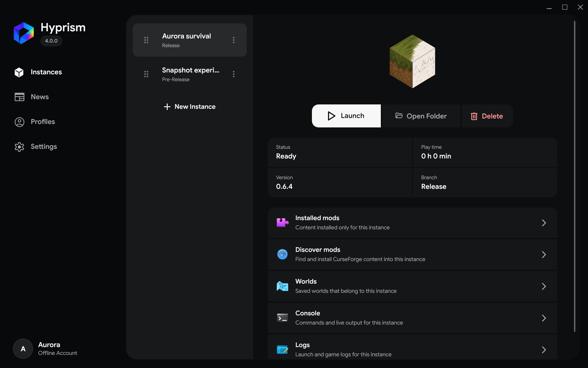This screenshot has height=368, width=588.
Task: Click the play triangle icon in Launch
Action: pos(331,116)
